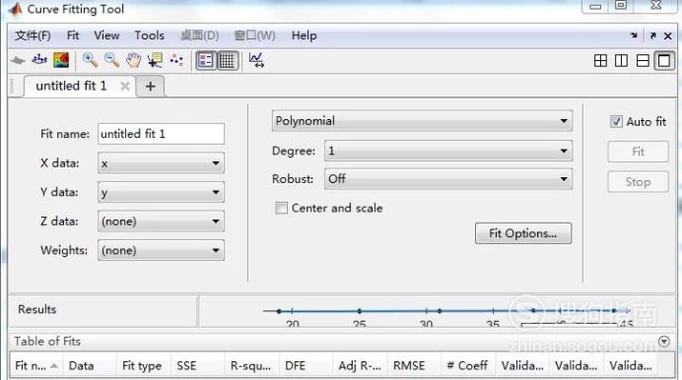Switch to tile all fits layout

pyautogui.click(x=600, y=60)
